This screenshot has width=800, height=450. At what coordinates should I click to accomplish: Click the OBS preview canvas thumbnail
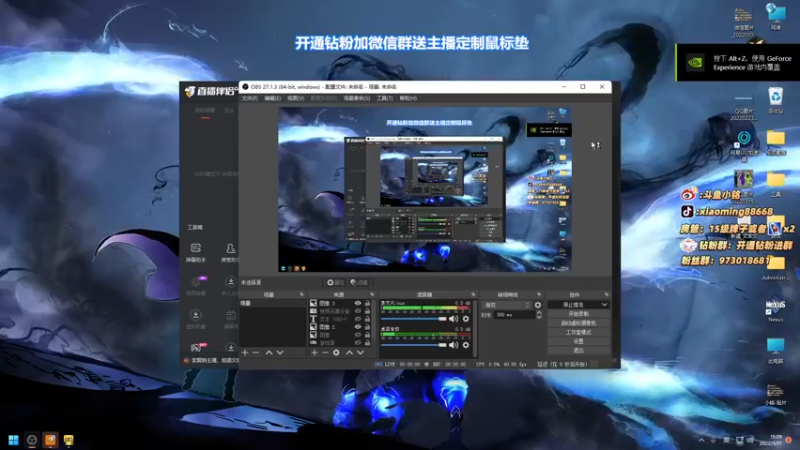click(424, 189)
